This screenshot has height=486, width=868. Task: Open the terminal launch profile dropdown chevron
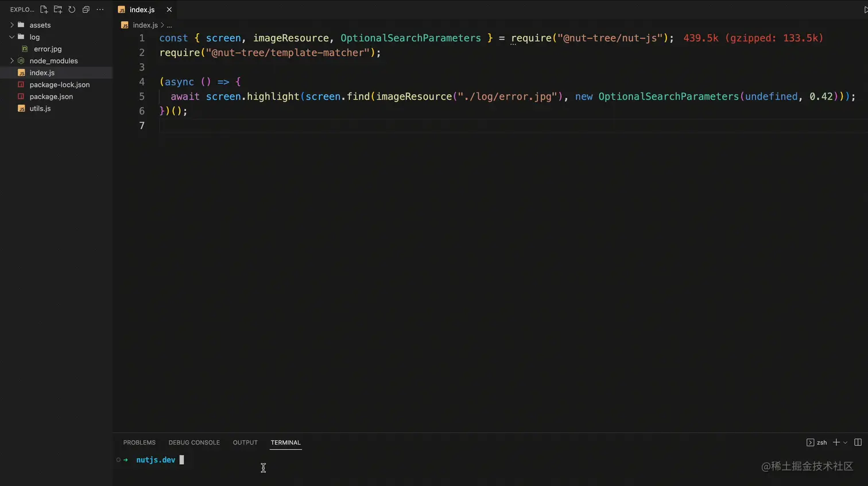pos(845,442)
